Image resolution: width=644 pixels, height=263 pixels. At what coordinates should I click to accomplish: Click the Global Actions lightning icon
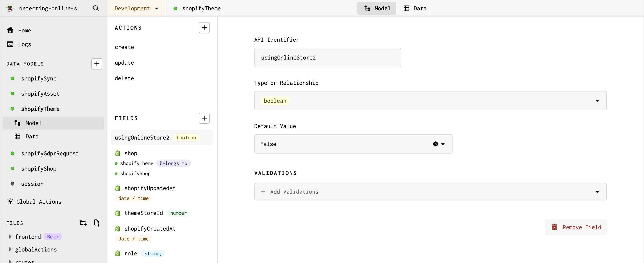[x=10, y=202]
